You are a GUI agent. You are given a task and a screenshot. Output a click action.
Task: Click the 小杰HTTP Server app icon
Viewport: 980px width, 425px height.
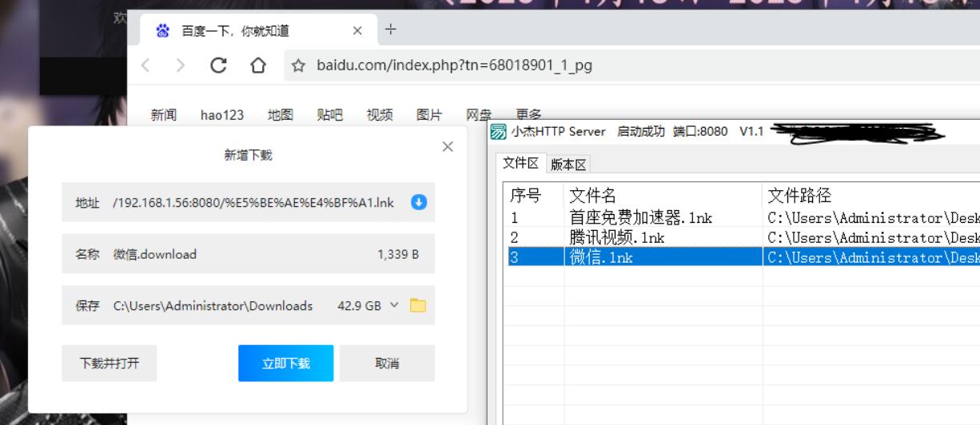[x=499, y=132]
